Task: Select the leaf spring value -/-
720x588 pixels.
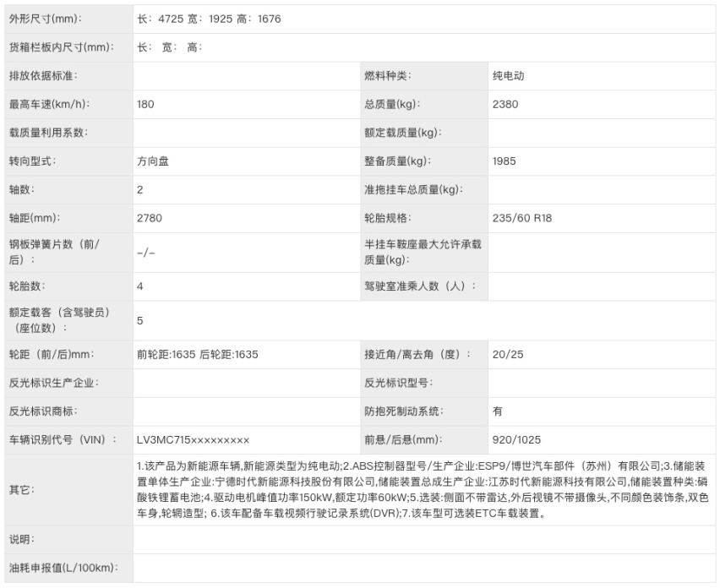Action: pyautogui.click(x=146, y=253)
